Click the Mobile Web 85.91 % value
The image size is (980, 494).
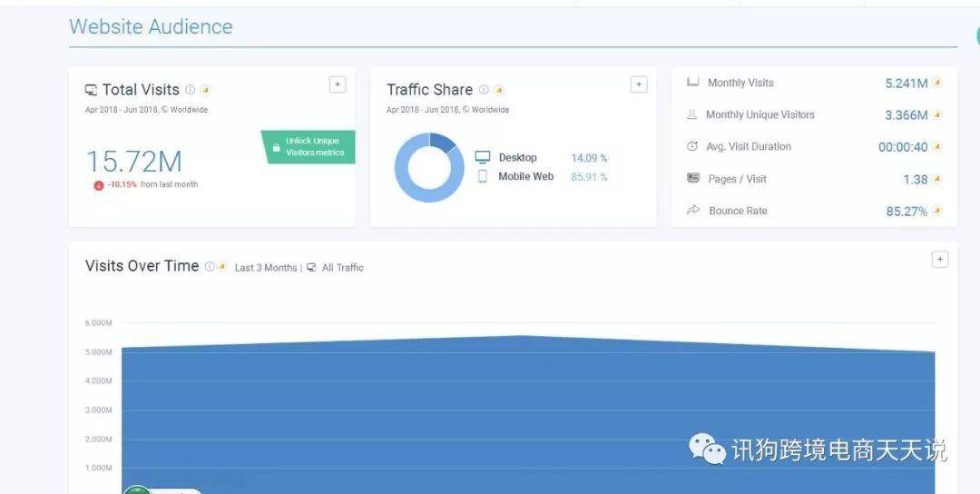pos(589,177)
